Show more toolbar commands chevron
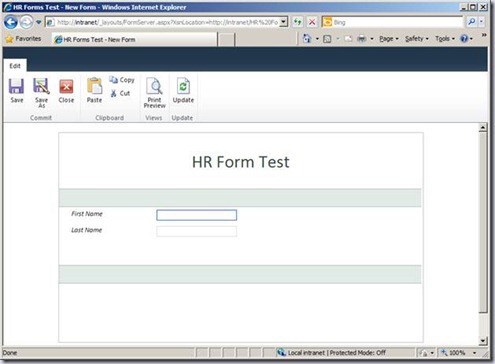The width and height of the screenshot is (495, 364). pos(484,35)
